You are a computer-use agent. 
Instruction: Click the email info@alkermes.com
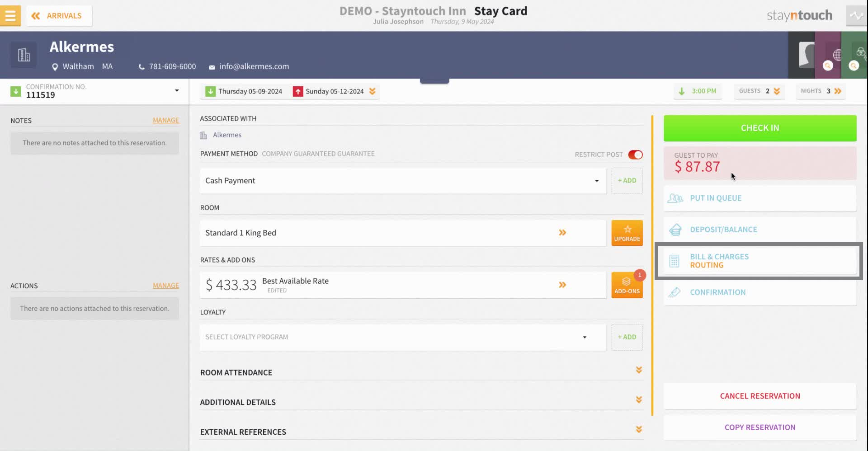pyautogui.click(x=254, y=66)
